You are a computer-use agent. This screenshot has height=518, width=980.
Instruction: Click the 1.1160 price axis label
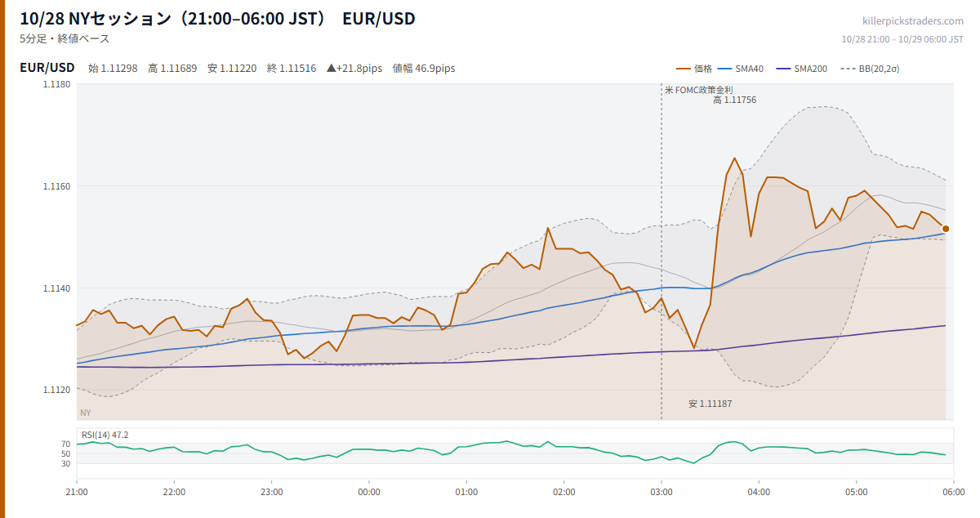click(56, 186)
